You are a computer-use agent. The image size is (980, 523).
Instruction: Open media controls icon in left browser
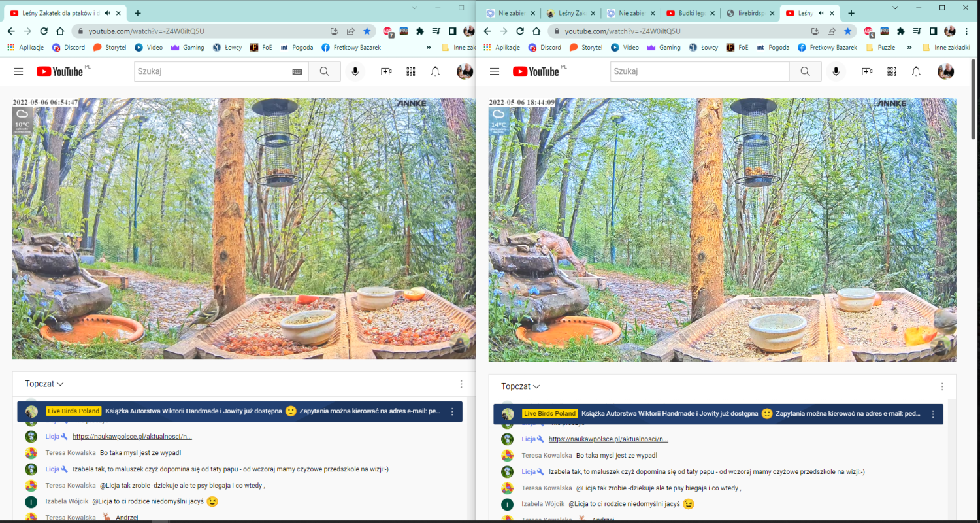(436, 31)
